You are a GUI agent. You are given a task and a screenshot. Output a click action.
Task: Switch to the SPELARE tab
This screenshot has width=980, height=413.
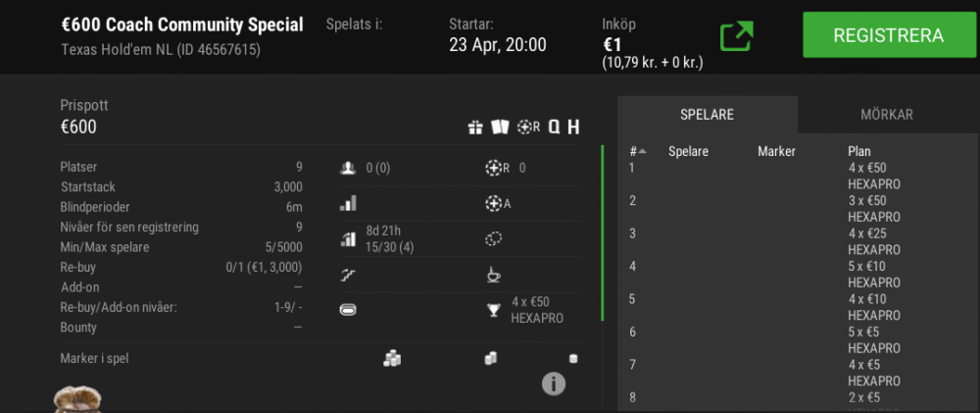click(x=707, y=115)
